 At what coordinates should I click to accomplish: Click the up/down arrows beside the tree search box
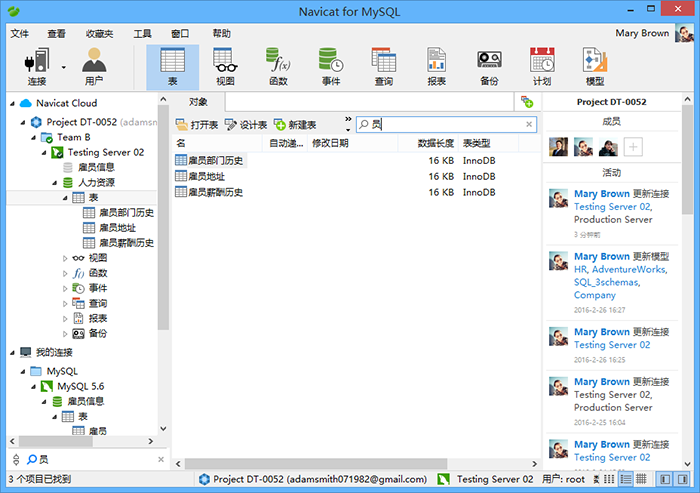pyautogui.click(x=17, y=460)
